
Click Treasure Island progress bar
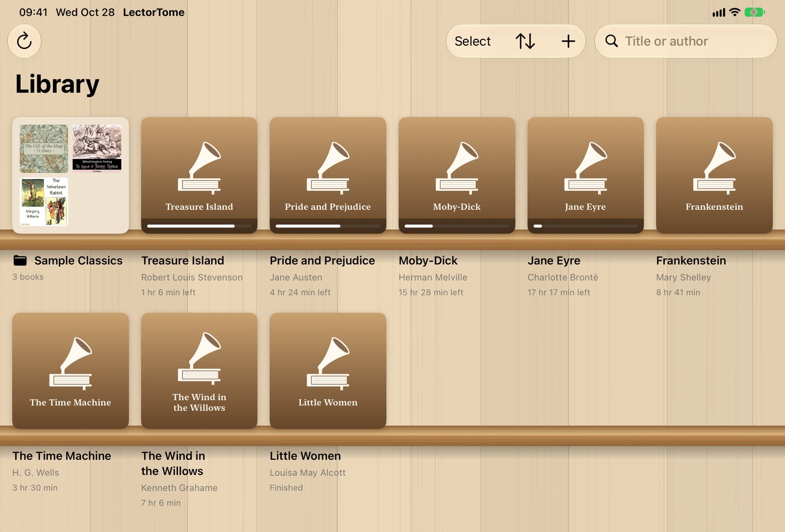199,226
